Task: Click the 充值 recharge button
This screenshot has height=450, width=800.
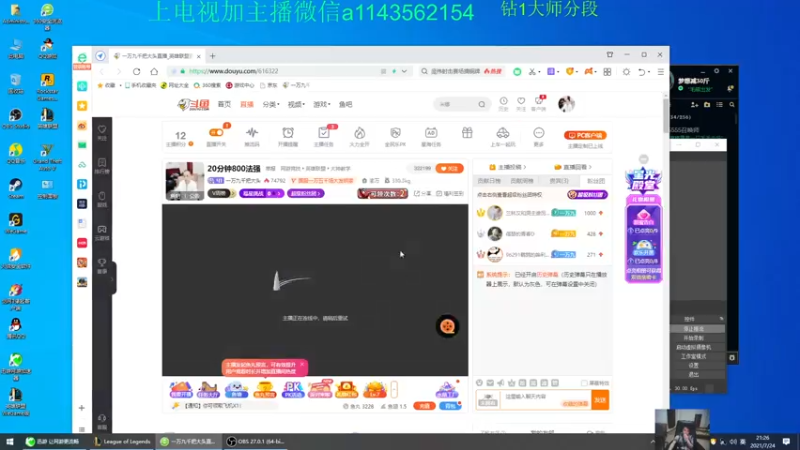Action: [x=424, y=406]
